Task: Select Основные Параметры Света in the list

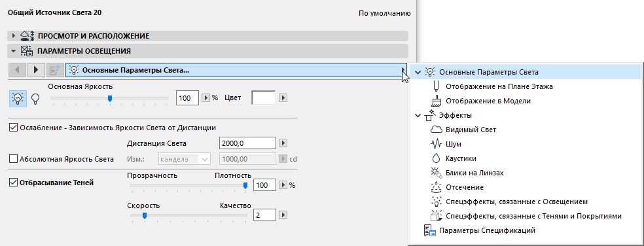Action: tap(527, 72)
